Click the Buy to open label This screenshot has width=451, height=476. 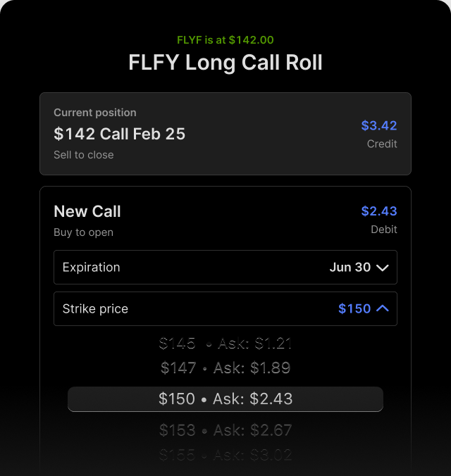click(x=83, y=232)
